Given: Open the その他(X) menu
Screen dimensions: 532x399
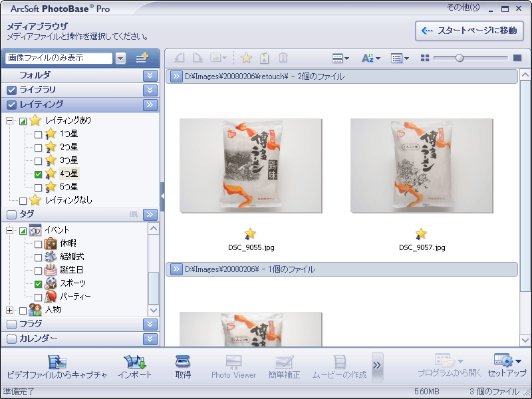Looking at the screenshot, I should (x=463, y=7).
